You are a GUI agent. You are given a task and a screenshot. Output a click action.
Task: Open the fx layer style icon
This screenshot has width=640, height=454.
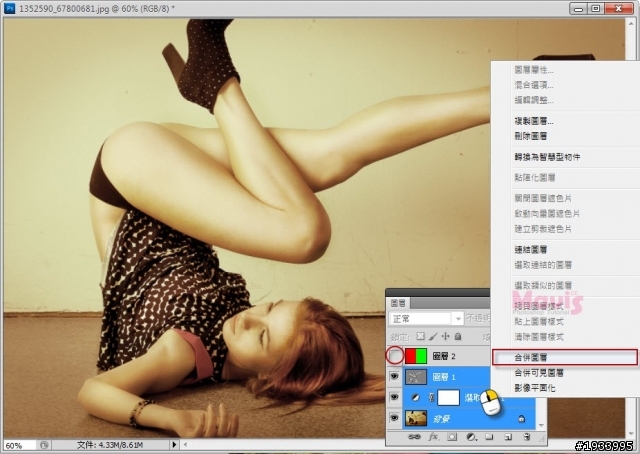click(x=433, y=437)
